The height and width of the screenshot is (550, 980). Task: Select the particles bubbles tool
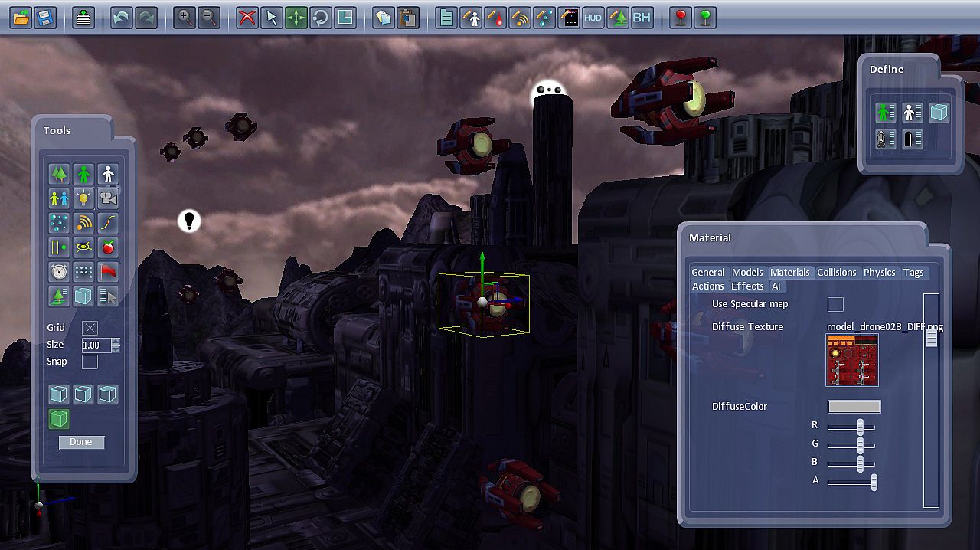click(x=59, y=223)
